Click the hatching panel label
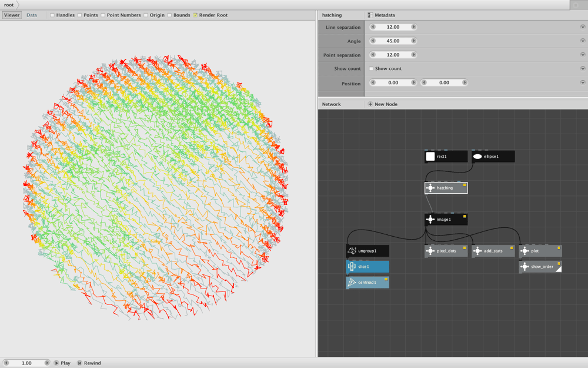The height and width of the screenshot is (368, 588). (x=332, y=15)
